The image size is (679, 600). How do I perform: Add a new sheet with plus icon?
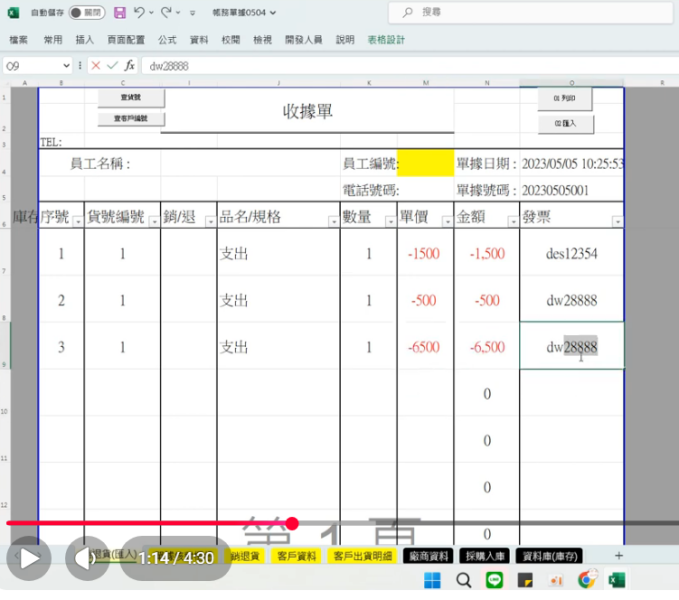618,555
